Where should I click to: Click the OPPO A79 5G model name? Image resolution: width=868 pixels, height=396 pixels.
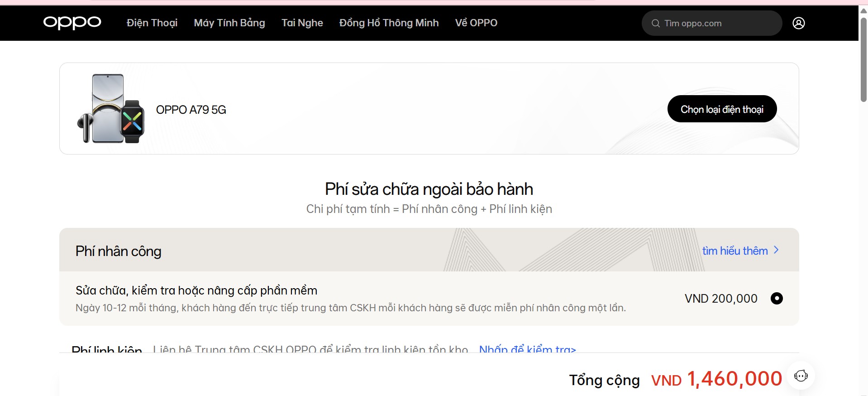(x=191, y=110)
